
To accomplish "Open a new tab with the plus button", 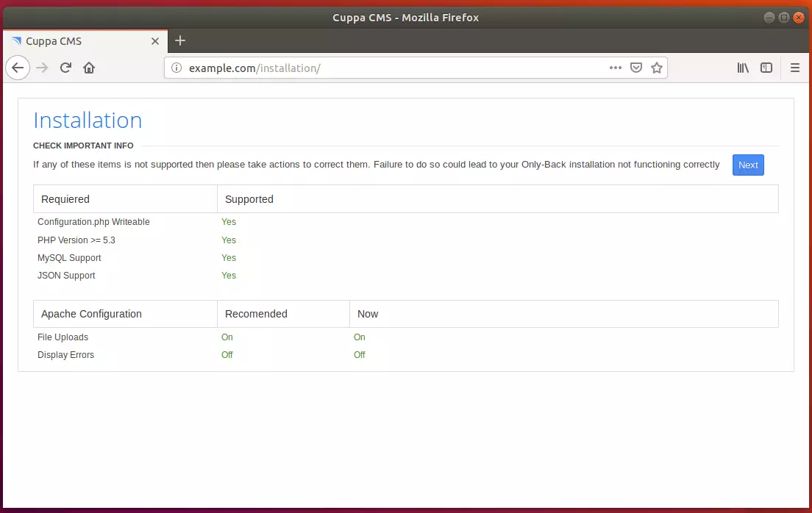I will coord(179,41).
